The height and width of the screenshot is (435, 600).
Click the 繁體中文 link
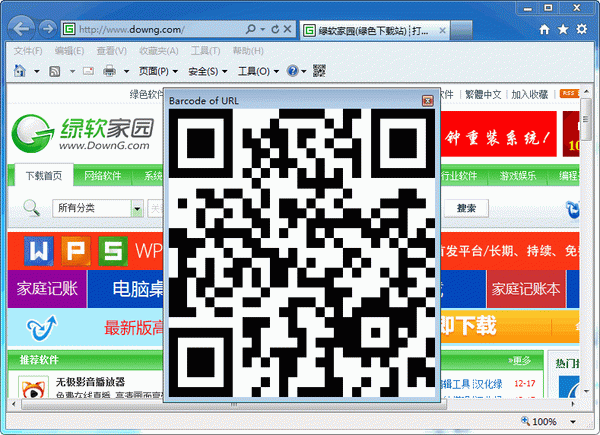(483, 94)
